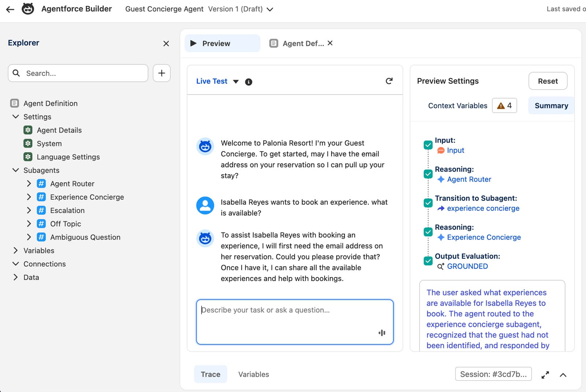Open the Experience Concierge reasoning link
This screenshot has height=392, width=586.
click(484, 237)
